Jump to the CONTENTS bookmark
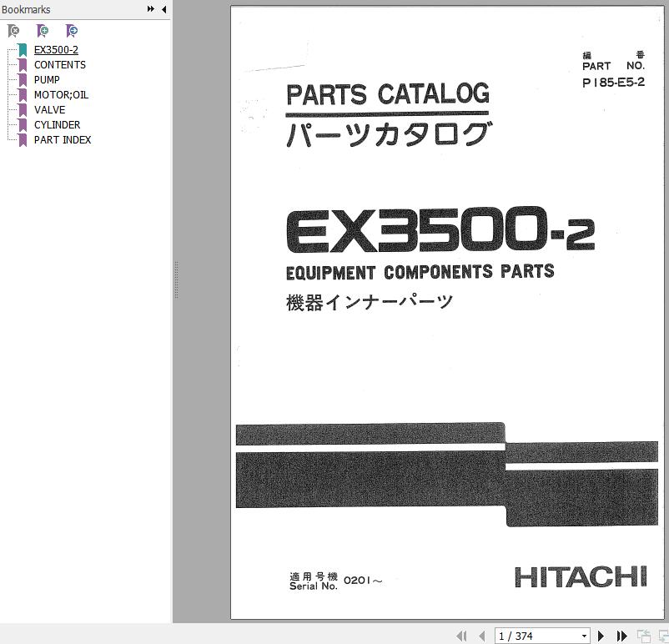Image resolution: width=669 pixels, height=644 pixels. (60, 65)
